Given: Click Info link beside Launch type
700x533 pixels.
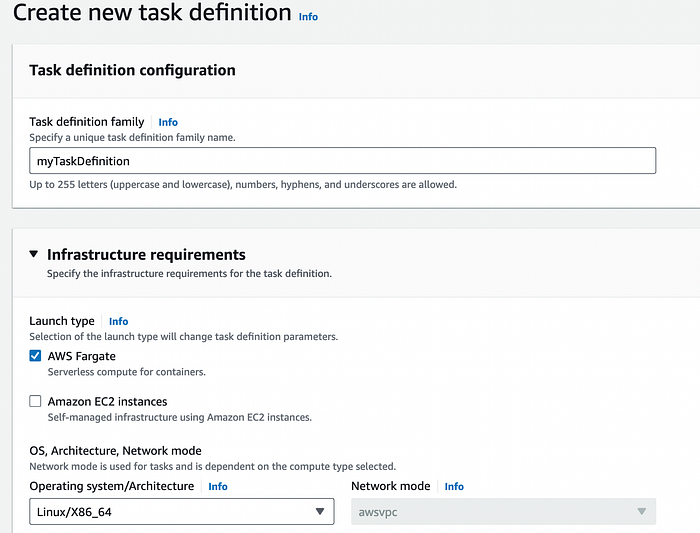Looking at the screenshot, I should 118,321.
